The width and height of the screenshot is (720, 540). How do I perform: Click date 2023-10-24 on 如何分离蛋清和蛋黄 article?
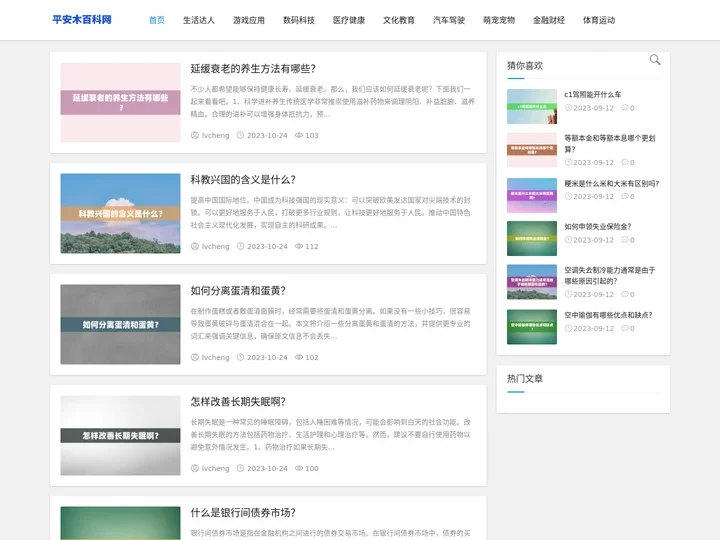click(267, 357)
